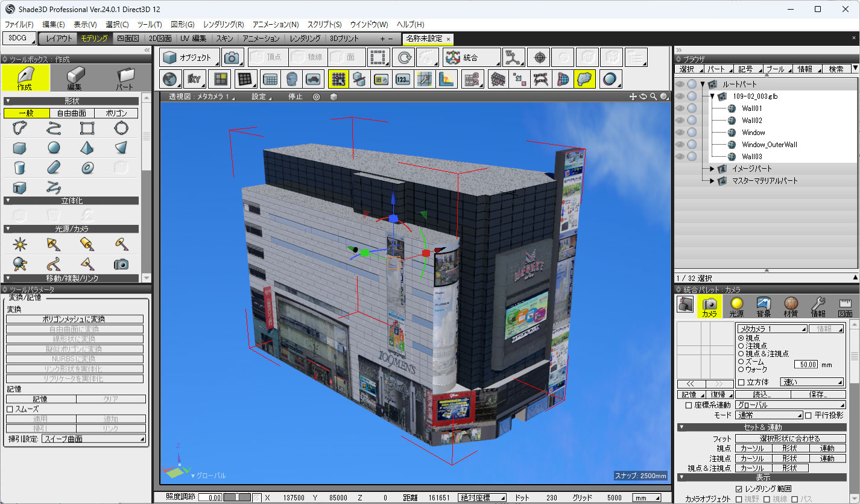
Task: Open the レンダリング(R) menu
Action: 223,25
